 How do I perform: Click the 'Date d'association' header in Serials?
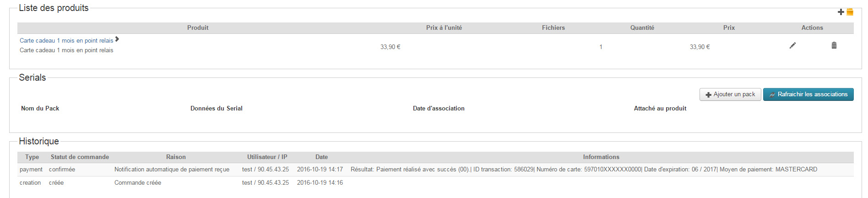point(439,109)
